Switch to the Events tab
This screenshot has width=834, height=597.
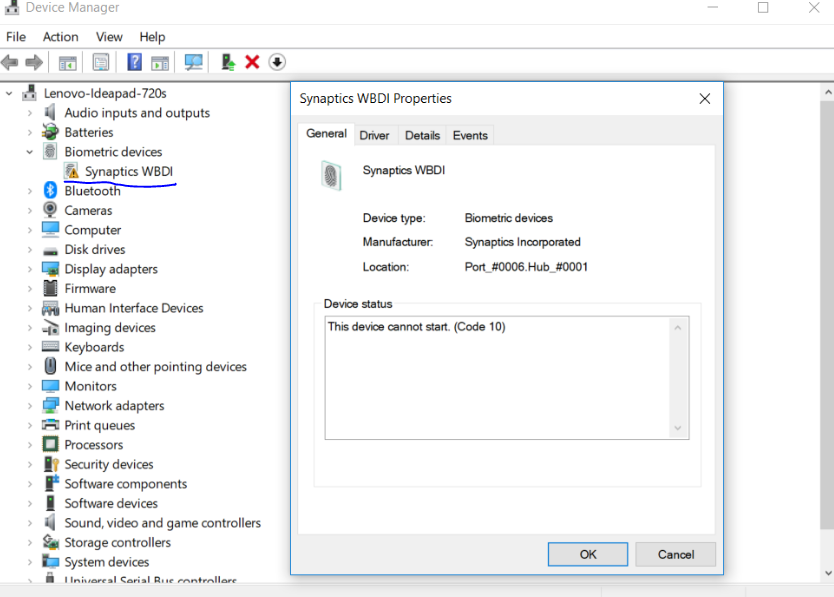[x=470, y=135]
